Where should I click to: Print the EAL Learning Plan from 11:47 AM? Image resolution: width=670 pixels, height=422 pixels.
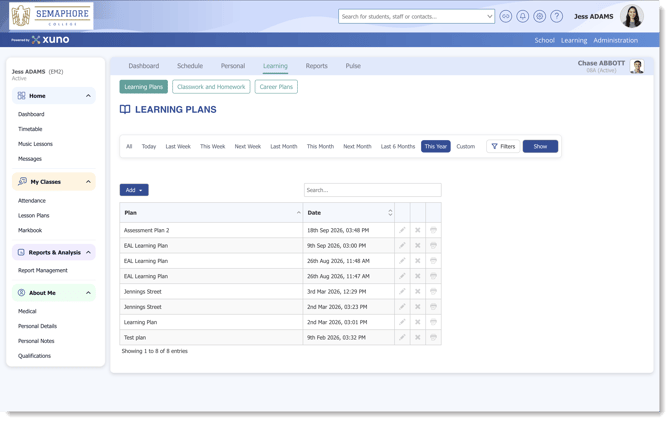(x=433, y=276)
